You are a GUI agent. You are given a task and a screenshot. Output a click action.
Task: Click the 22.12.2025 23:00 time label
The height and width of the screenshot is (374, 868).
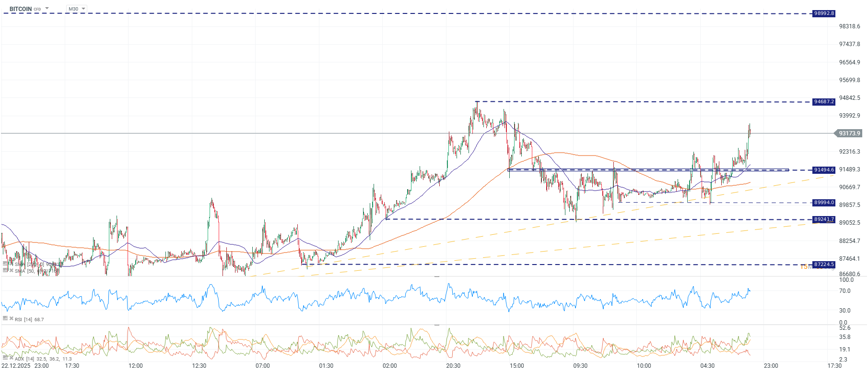pos(25,366)
